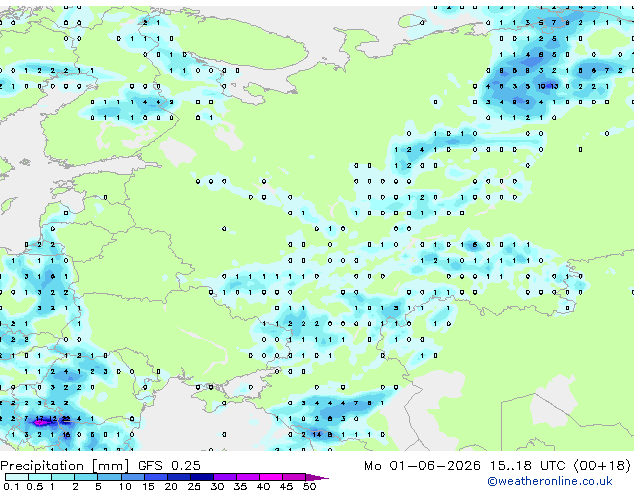Screen dimensions: 634x490
Task: Click the legend label 0.1
Action: click(11, 486)
